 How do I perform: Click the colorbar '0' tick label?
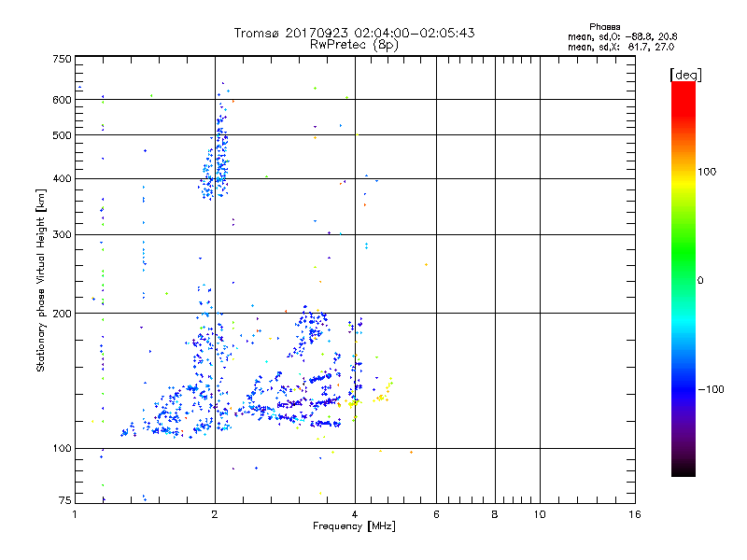(x=700, y=281)
